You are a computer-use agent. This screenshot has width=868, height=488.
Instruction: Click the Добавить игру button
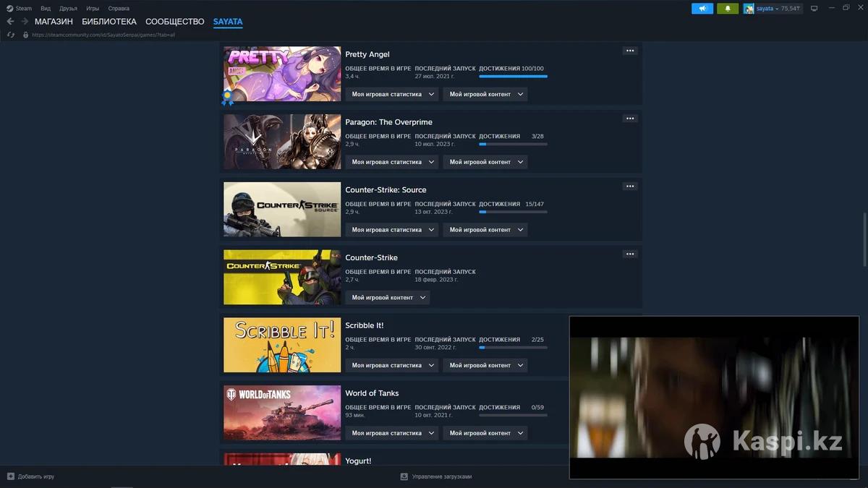click(x=30, y=476)
